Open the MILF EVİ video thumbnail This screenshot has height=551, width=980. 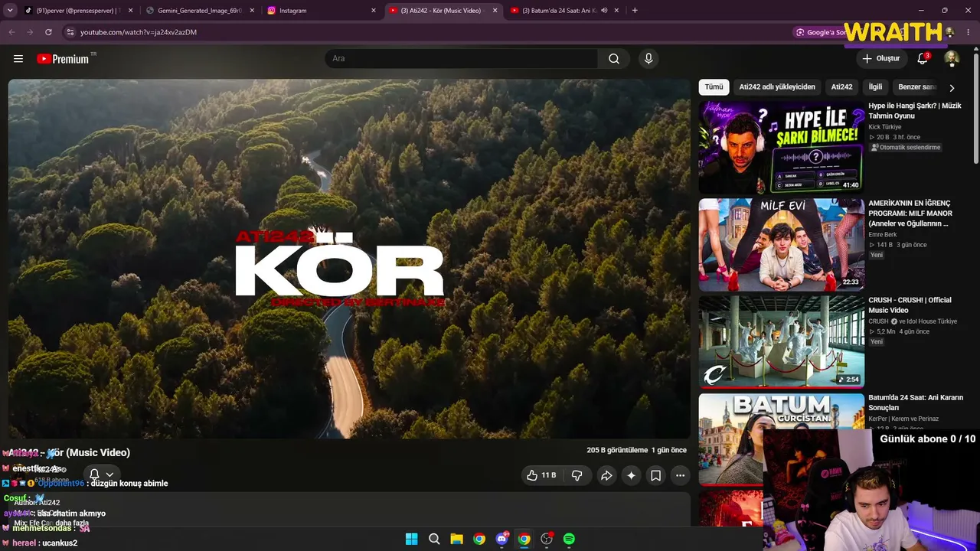[781, 245]
